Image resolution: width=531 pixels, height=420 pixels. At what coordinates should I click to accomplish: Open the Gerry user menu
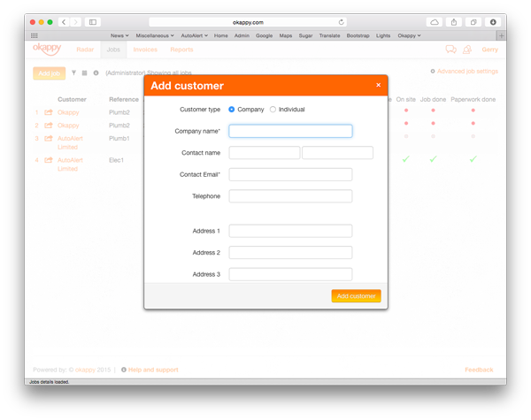(x=489, y=50)
